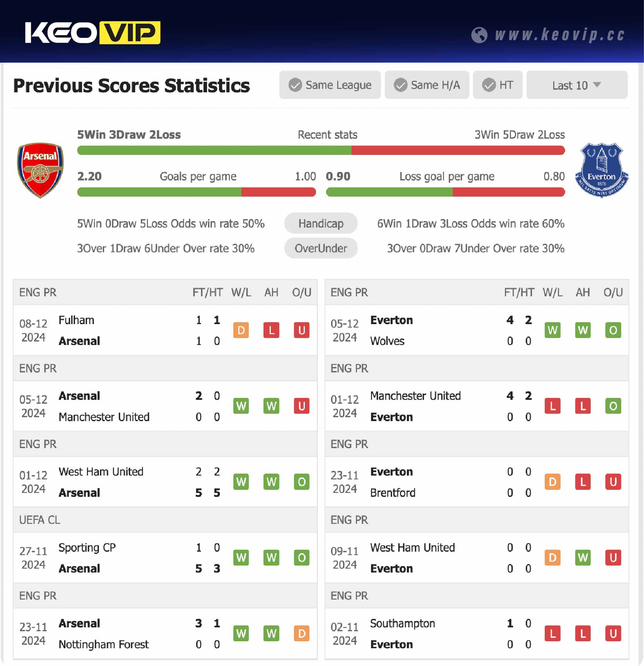Click the red L badge for Southampton vs Everton

coord(553,634)
